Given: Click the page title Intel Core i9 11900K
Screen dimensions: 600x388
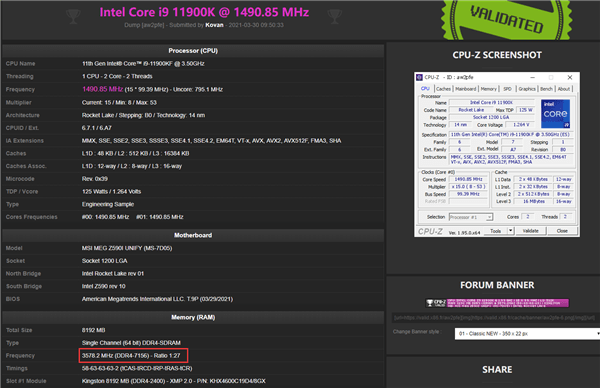Looking at the screenshot, I should 204,12.
